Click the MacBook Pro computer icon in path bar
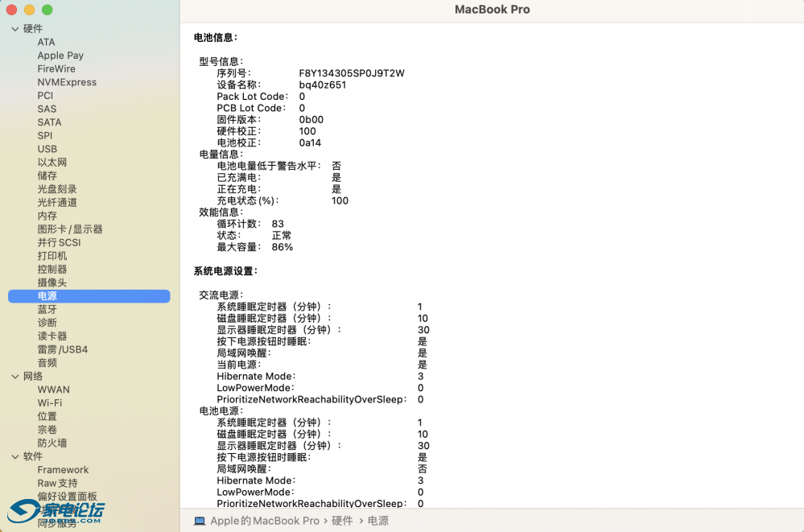Screen dimensions: 804x532 [x=200, y=521]
